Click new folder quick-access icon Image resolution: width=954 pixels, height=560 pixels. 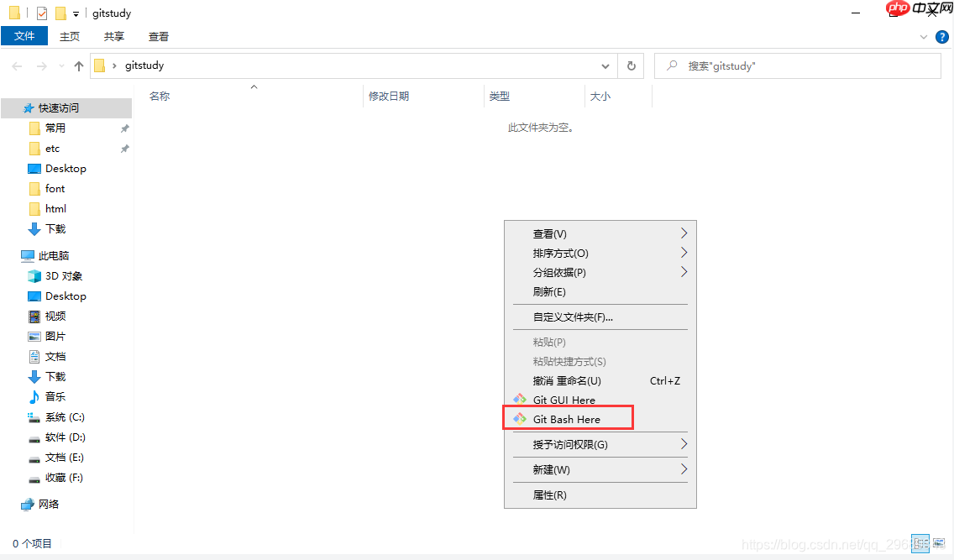(x=60, y=13)
